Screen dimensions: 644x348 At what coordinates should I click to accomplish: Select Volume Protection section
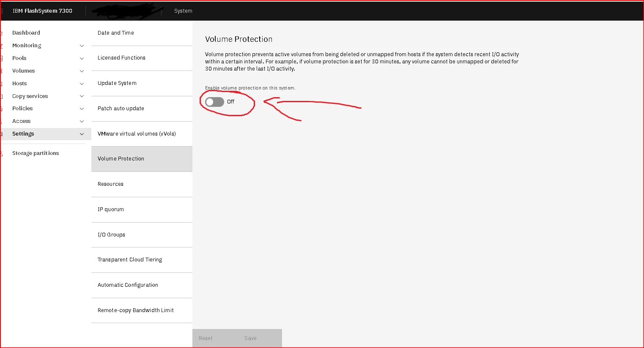coord(142,159)
